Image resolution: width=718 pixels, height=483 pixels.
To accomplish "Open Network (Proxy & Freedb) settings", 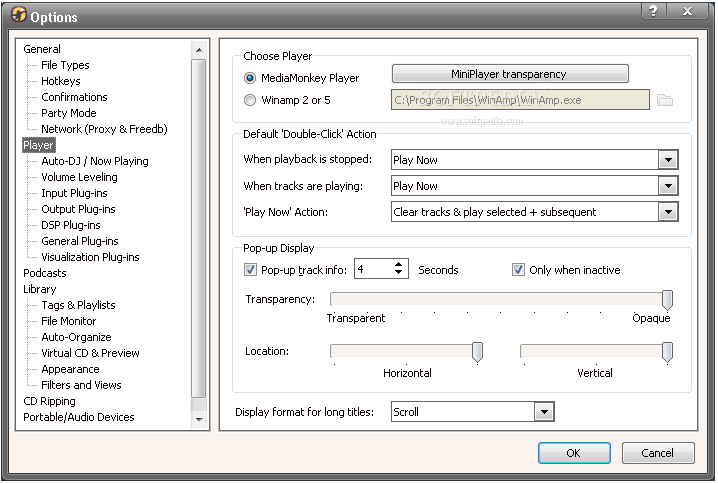I will pos(104,129).
